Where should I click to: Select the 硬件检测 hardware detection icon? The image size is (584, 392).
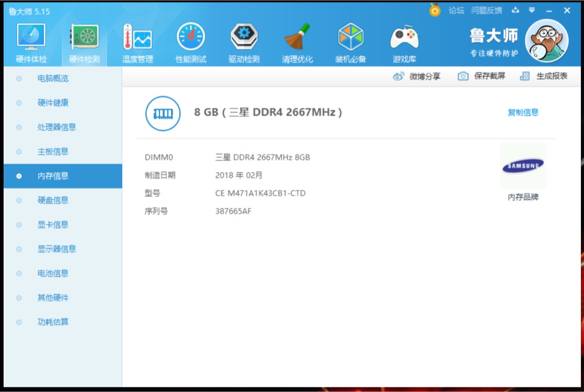[x=85, y=43]
